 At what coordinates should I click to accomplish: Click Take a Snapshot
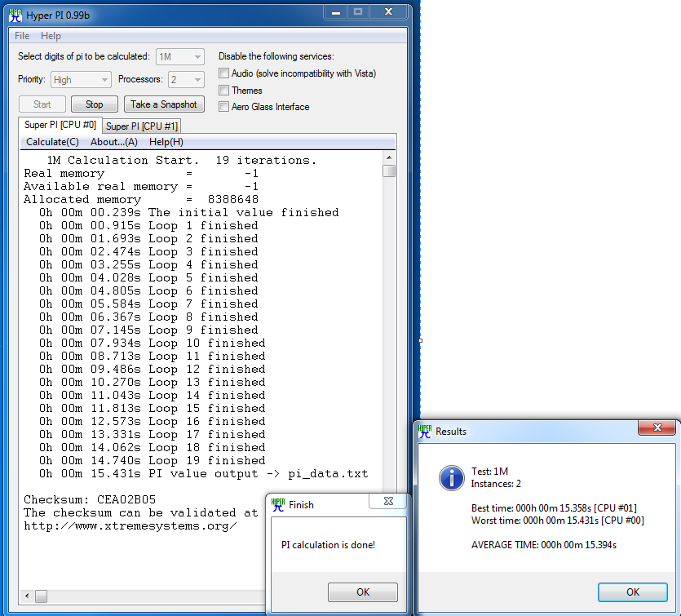[163, 104]
